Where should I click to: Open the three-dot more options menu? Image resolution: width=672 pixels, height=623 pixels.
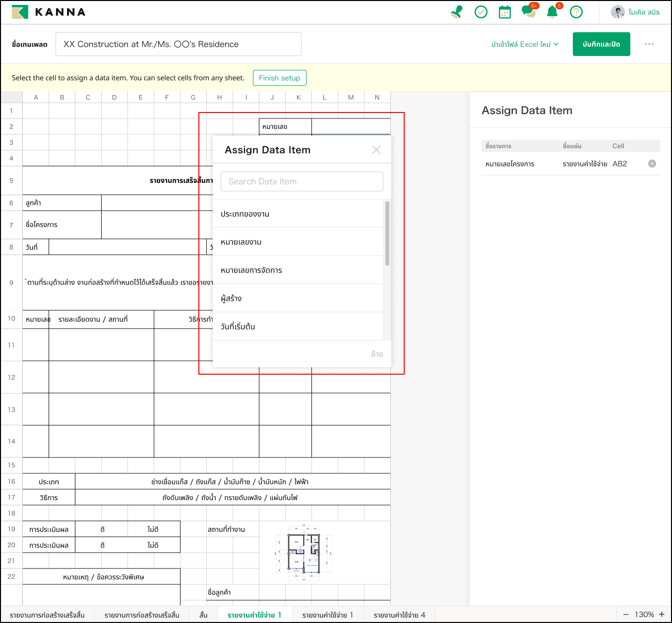point(649,44)
